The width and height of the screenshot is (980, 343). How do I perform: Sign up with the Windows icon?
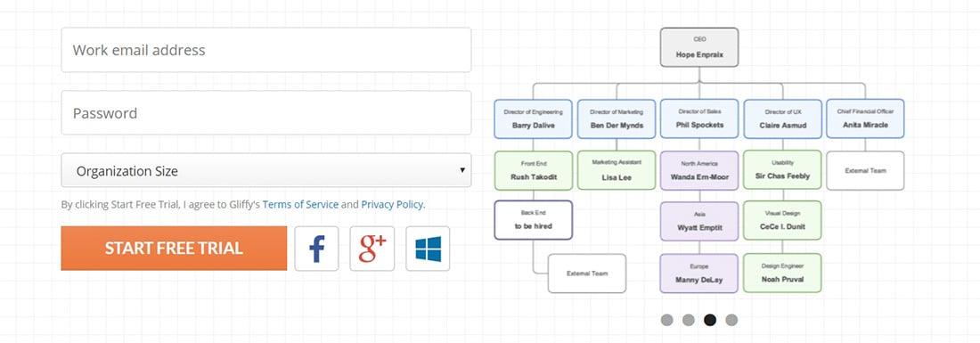tap(428, 249)
